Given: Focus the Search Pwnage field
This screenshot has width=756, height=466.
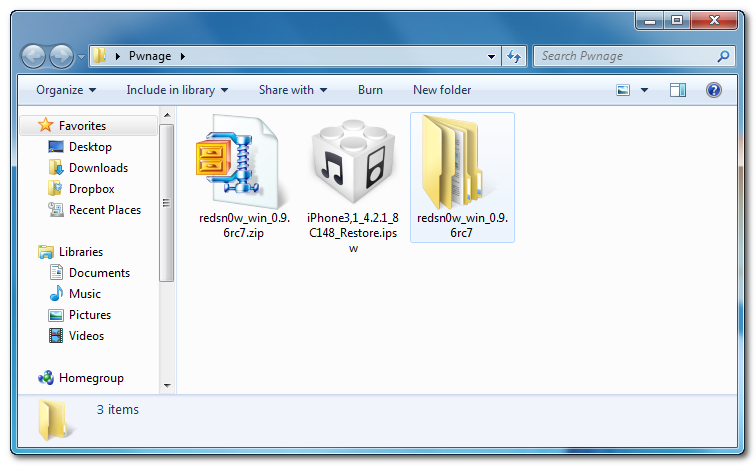Looking at the screenshot, I should pos(634,56).
